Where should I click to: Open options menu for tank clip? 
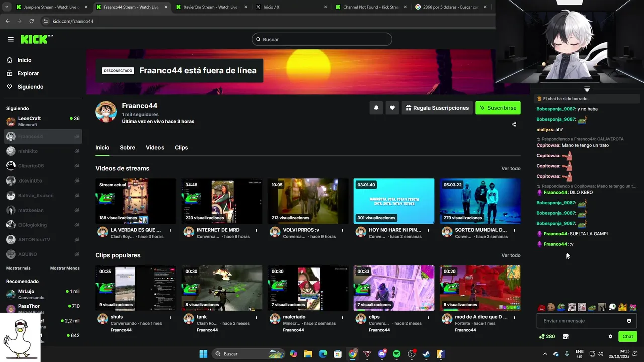(x=256, y=317)
